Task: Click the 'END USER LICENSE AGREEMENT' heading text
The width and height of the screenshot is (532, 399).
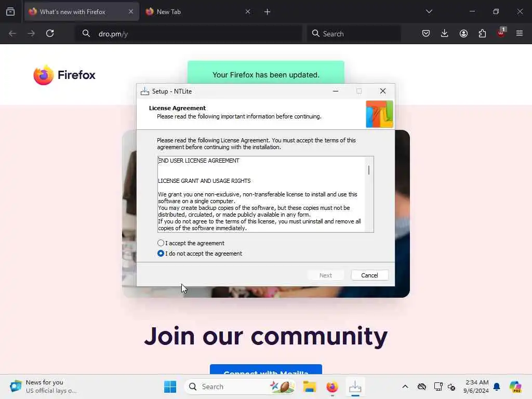Action: [x=199, y=161]
